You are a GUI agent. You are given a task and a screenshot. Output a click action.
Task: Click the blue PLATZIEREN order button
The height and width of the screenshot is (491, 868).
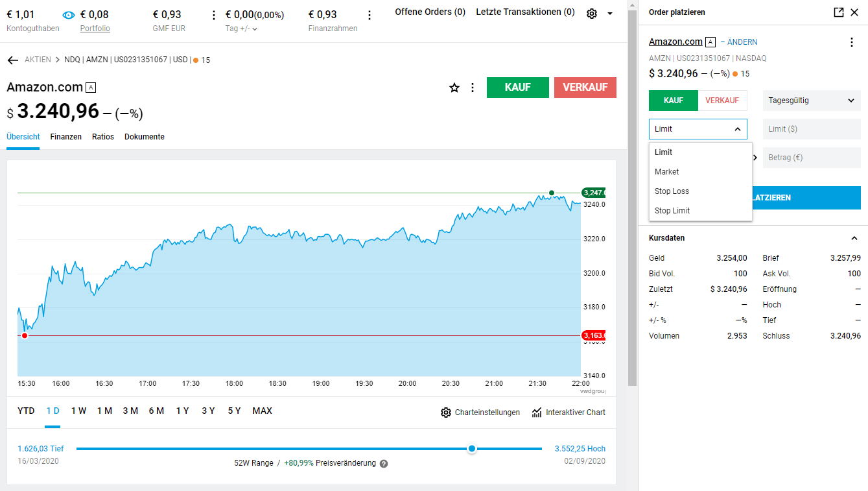pos(806,198)
